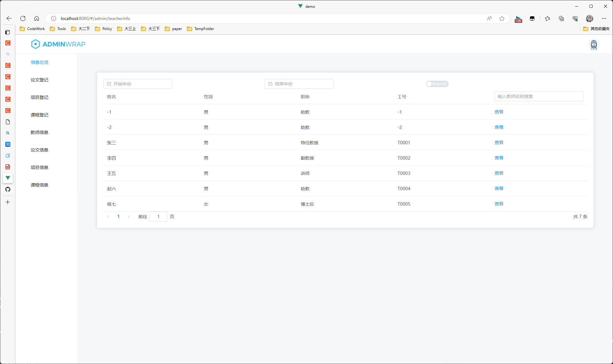Open the Collections icon in the toolbar

tap(561, 18)
